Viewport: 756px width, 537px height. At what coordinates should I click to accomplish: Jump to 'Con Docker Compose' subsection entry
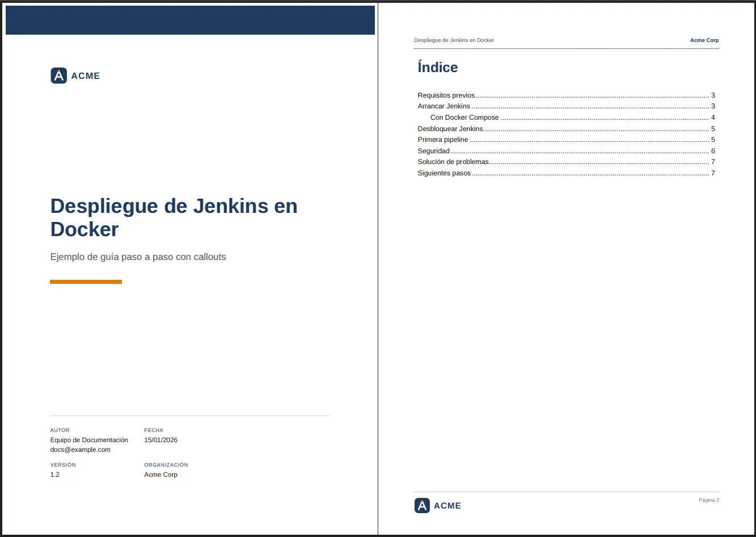coord(572,118)
